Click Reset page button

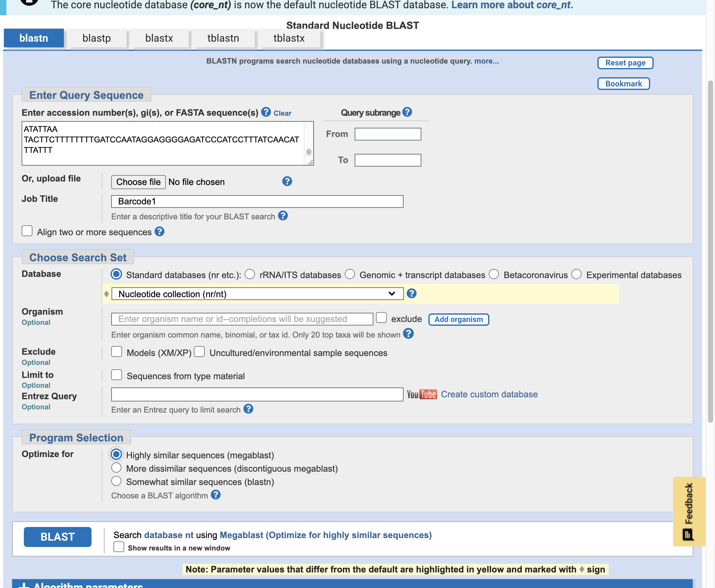click(x=625, y=63)
